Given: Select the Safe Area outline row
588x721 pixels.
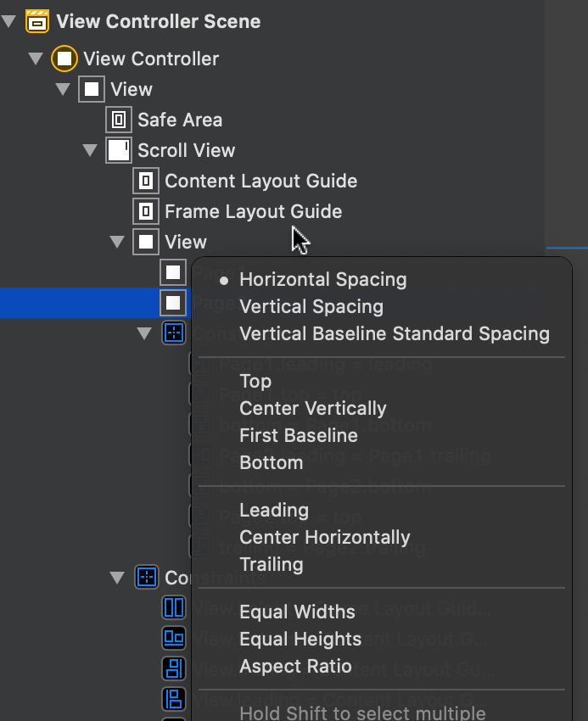Looking at the screenshot, I should pos(180,120).
